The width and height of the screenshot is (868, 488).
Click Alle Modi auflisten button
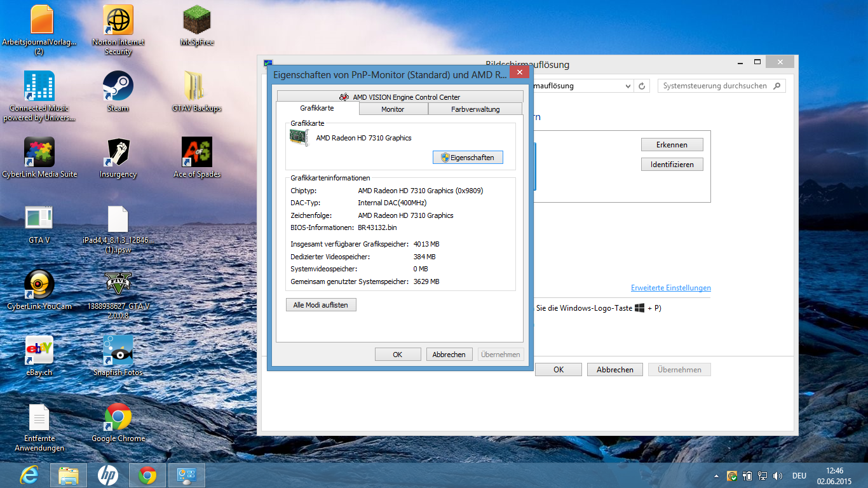[321, 305]
